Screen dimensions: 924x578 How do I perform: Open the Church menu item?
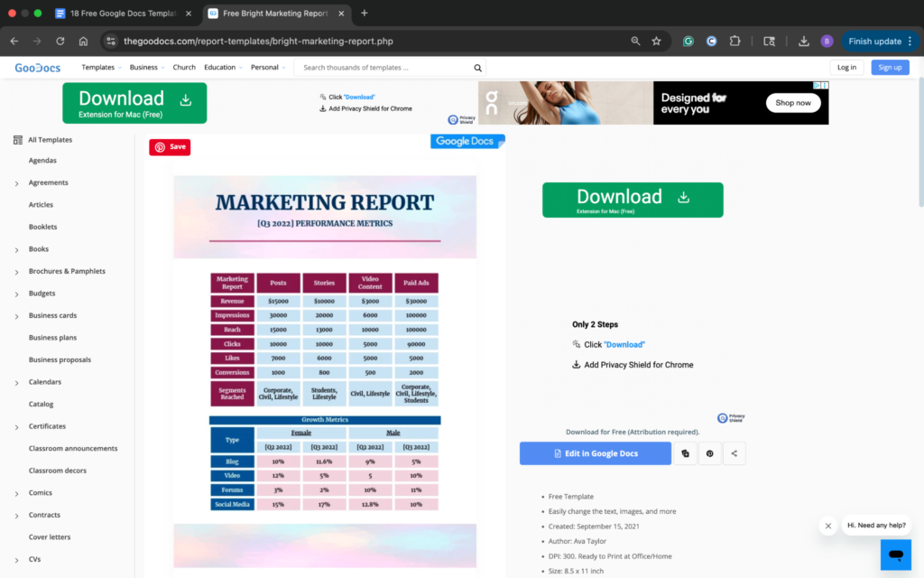(x=184, y=67)
